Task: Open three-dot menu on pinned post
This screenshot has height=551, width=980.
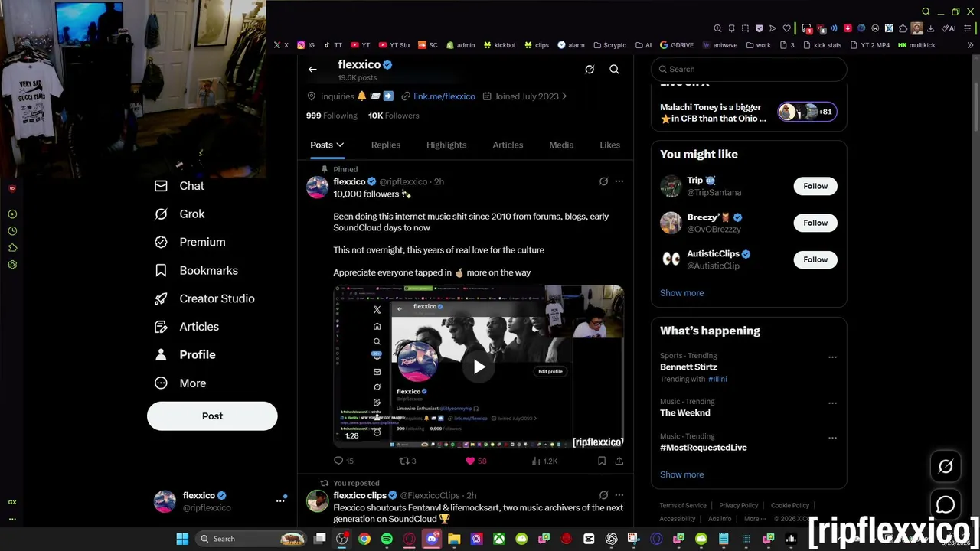Action: [619, 181]
